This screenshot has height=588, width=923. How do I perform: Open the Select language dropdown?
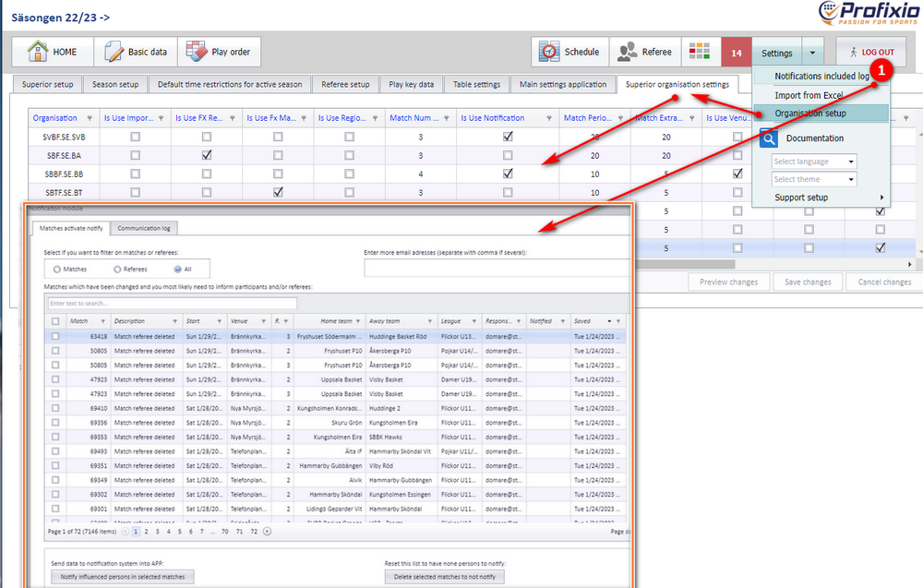tap(814, 162)
